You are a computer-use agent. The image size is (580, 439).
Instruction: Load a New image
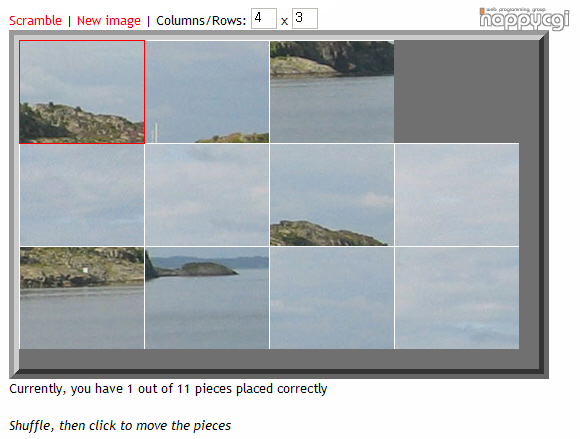pos(108,20)
